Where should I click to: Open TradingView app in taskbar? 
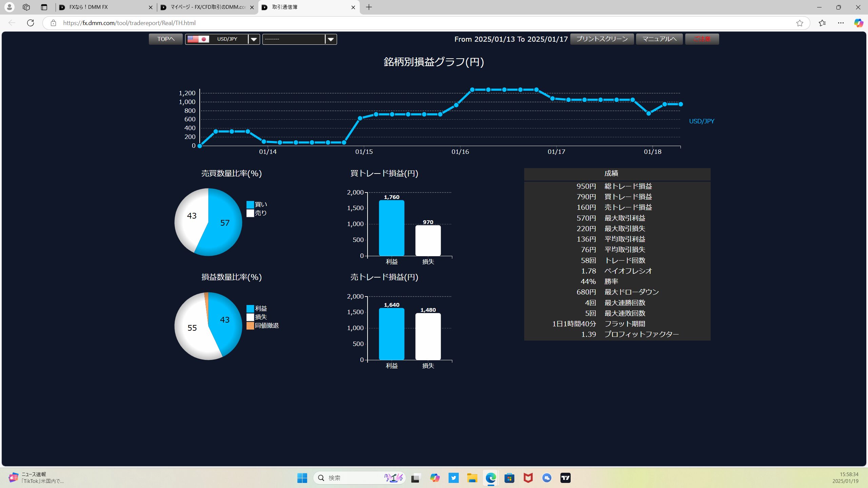565,478
